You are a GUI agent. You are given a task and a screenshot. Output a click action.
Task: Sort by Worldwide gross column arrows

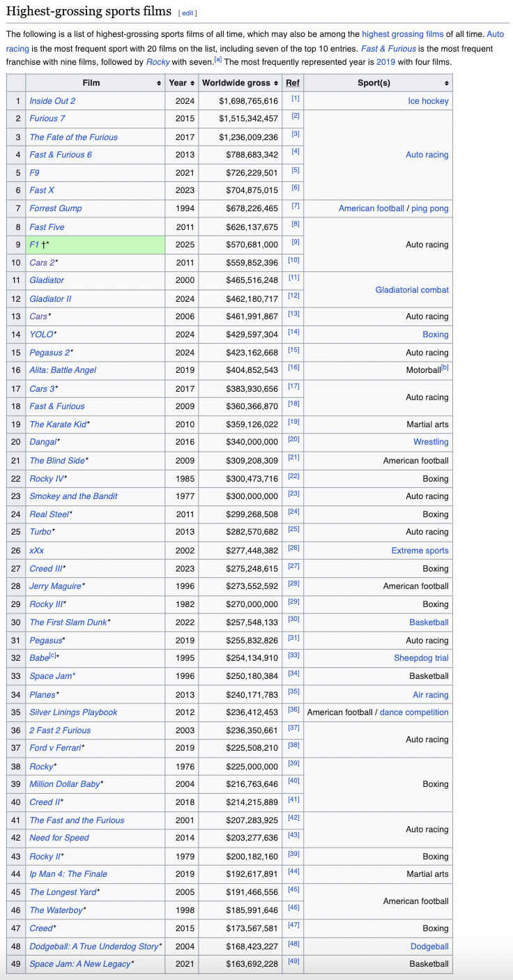click(277, 83)
